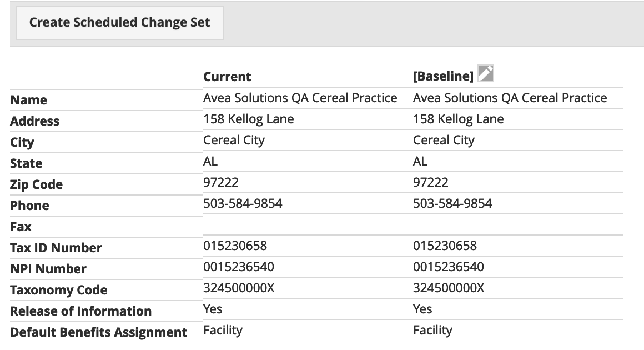The width and height of the screenshot is (644, 350).
Task: Select the NPI Number row label
Action: point(47,269)
